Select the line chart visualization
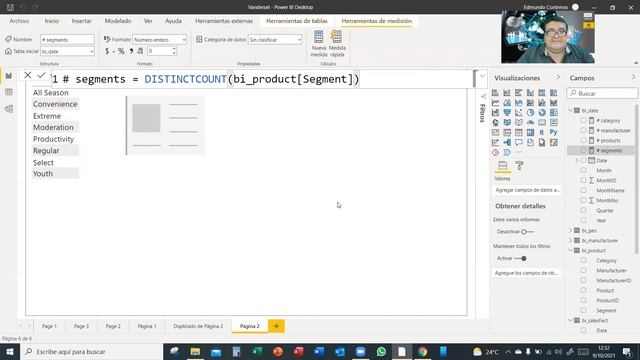This screenshot has height=360, width=640. pyautogui.click(x=496, y=102)
